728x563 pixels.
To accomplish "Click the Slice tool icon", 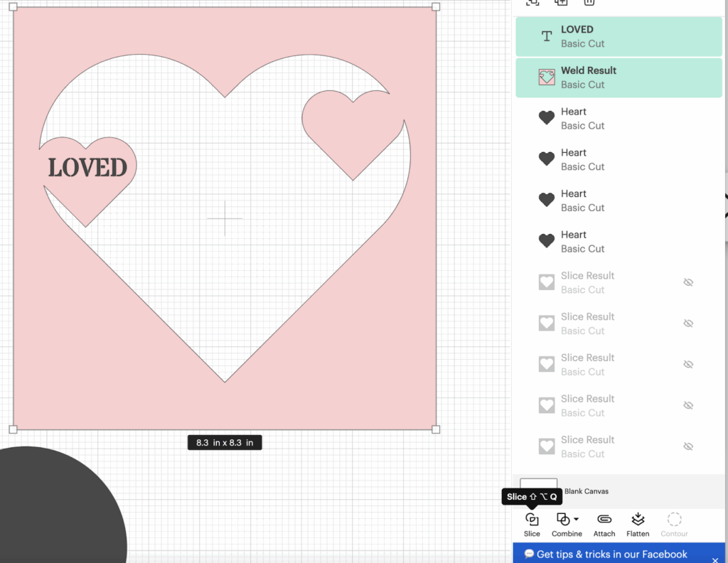I will (532, 519).
